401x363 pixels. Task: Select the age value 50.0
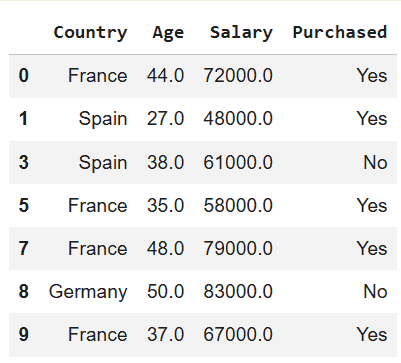[x=165, y=291]
